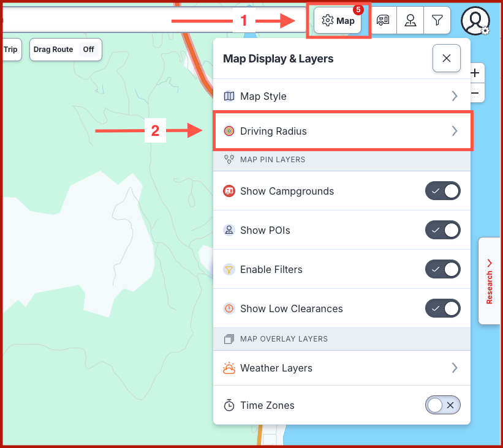Open the Weather Layers menu row

[342, 368]
